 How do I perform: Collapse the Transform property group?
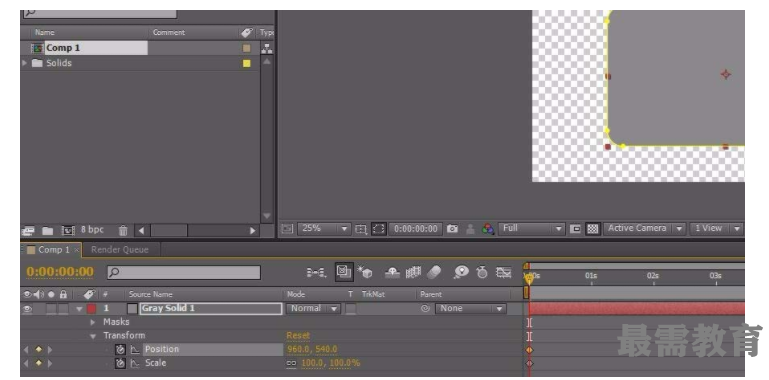coord(93,336)
